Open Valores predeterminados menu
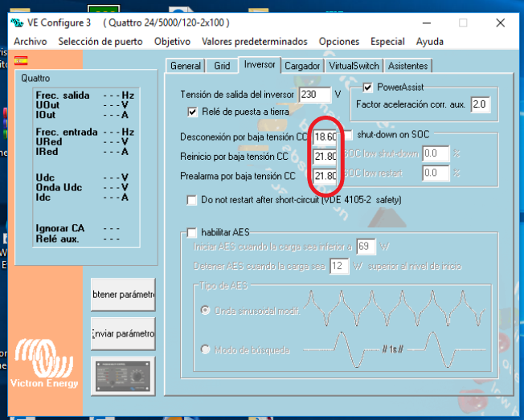Screen dimensions: 524x420 254,42
